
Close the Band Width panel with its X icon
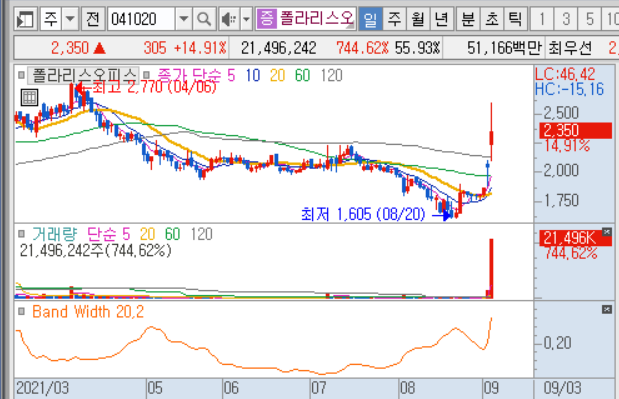point(607,309)
